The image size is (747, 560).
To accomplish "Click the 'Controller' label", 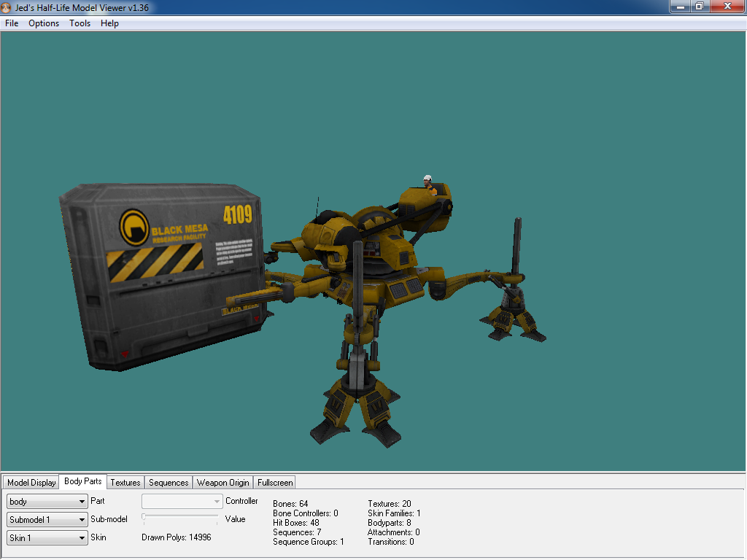I will coord(241,501).
